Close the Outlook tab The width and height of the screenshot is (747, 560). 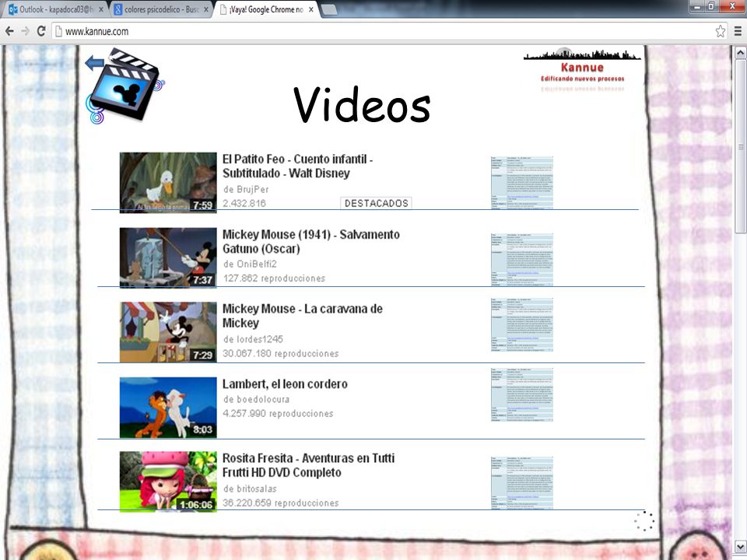101,9
